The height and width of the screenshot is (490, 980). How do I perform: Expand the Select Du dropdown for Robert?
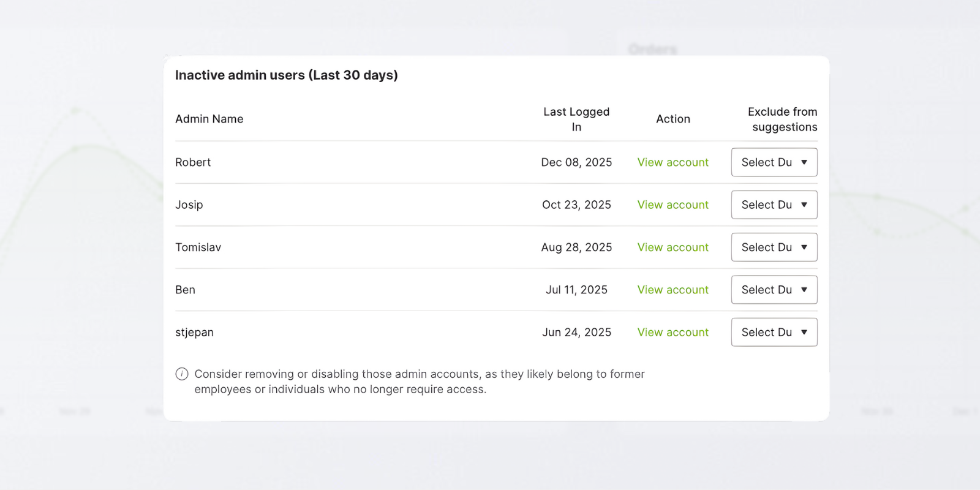[774, 162]
